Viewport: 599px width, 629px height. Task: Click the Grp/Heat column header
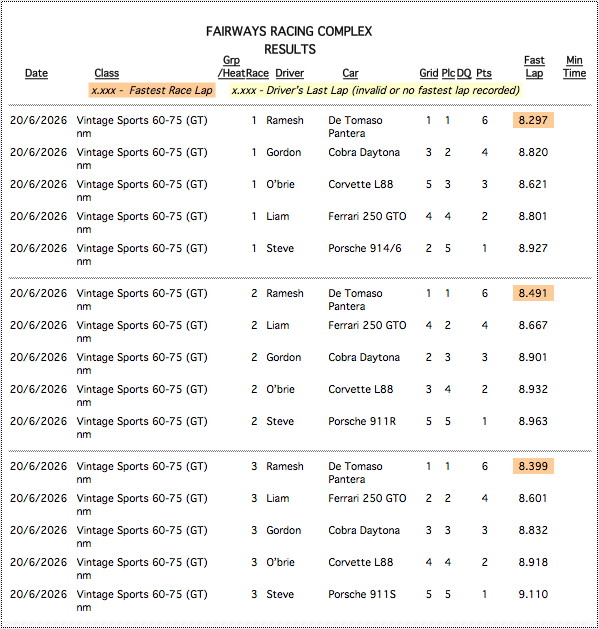(x=231, y=67)
